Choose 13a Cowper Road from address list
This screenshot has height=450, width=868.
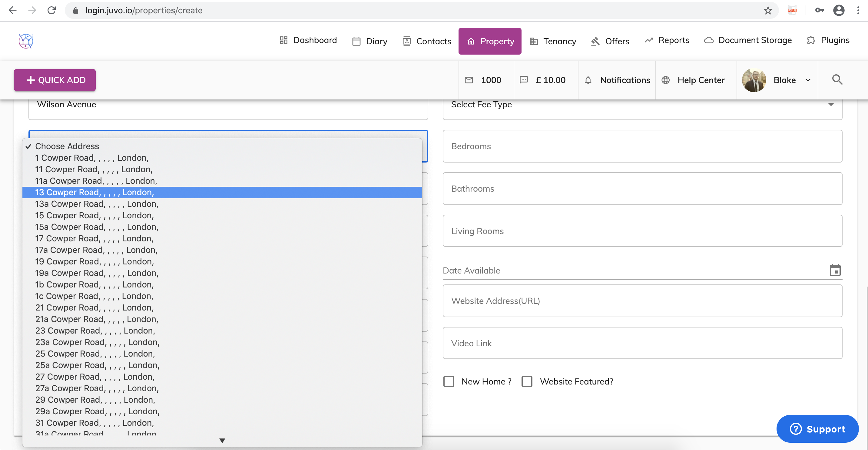tap(97, 204)
